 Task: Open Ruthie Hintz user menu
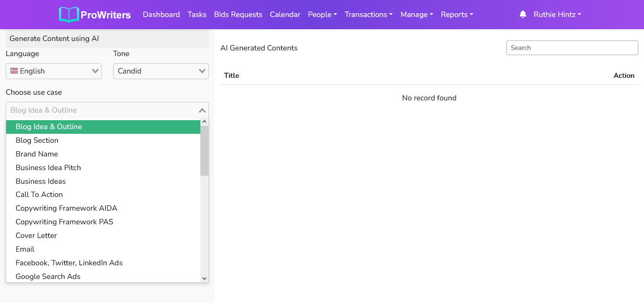coord(557,15)
